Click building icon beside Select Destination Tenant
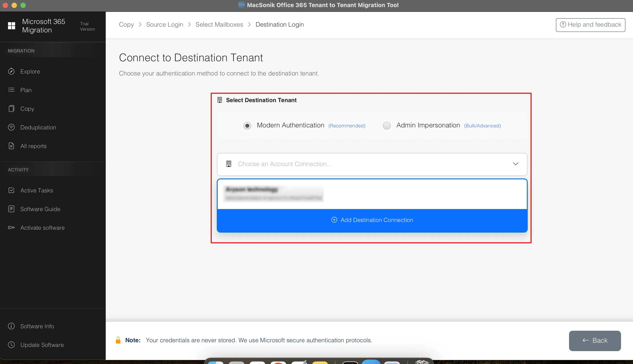The height and width of the screenshot is (364, 633). [220, 100]
